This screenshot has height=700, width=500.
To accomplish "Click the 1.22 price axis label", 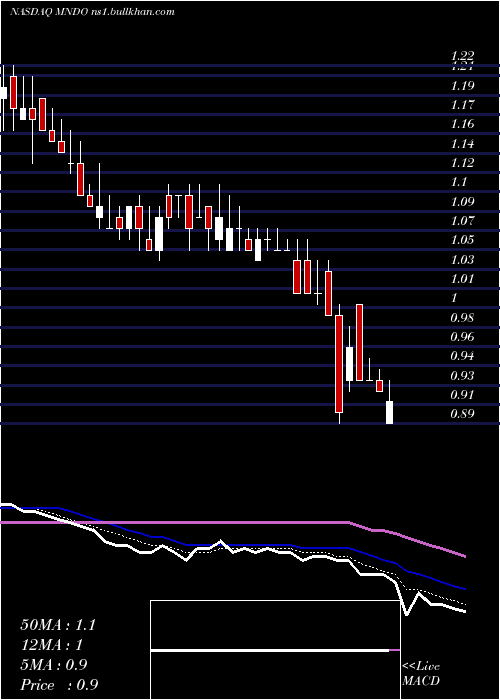I will (x=462, y=56).
